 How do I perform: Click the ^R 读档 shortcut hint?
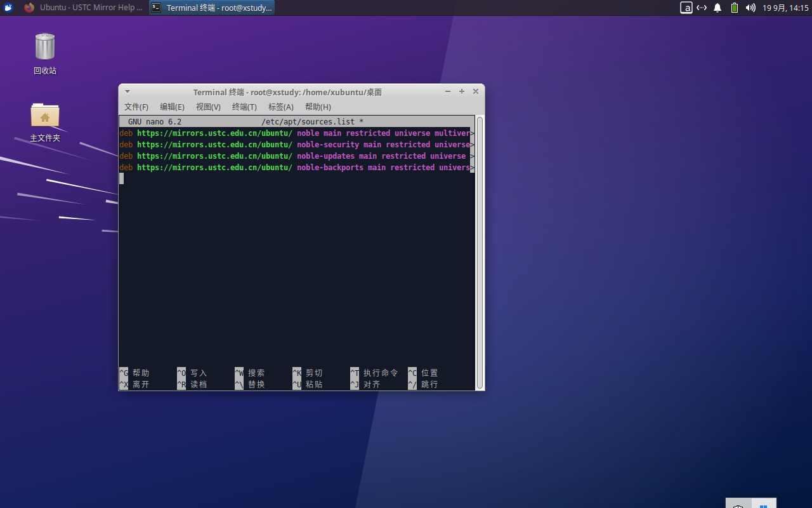click(x=192, y=384)
